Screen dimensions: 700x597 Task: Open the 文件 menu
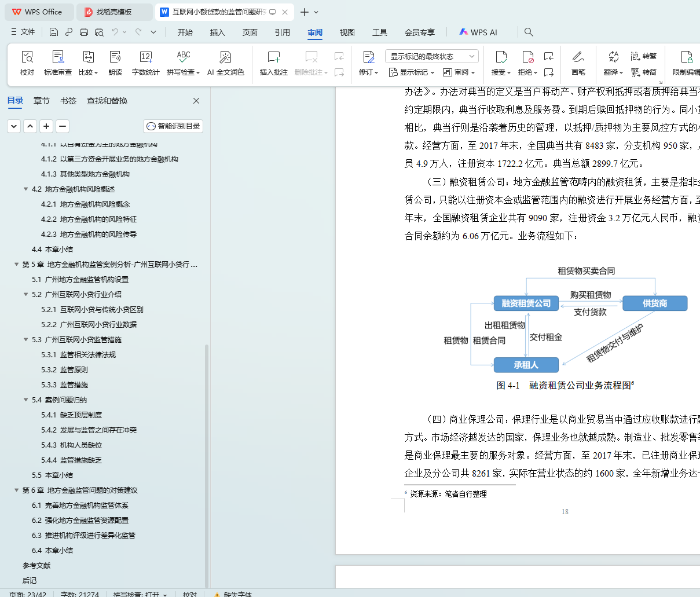click(23, 32)
